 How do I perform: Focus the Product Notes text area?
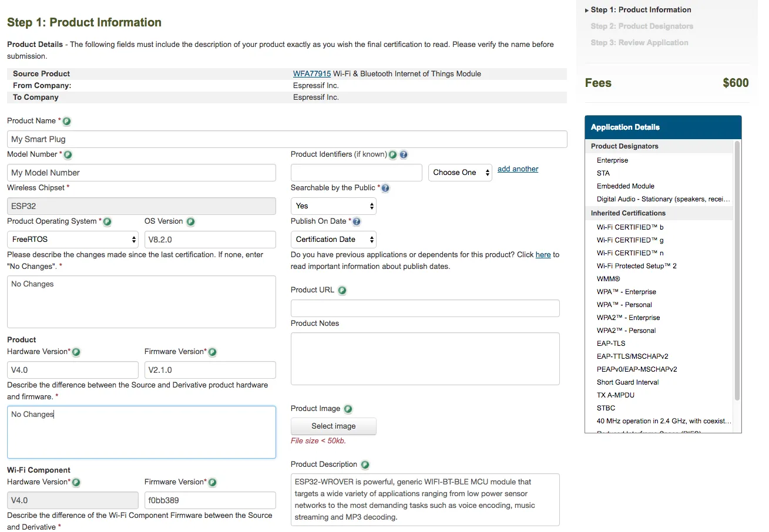(425, 359)
